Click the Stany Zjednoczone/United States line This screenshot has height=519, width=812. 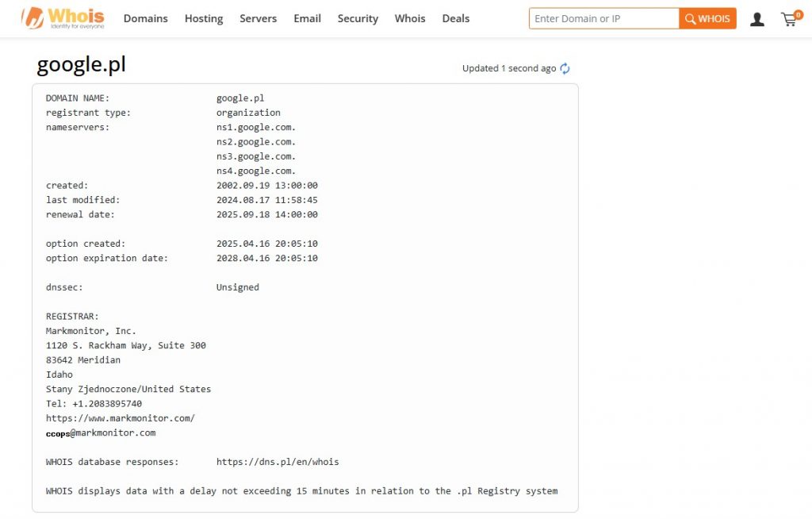[128, 389]
